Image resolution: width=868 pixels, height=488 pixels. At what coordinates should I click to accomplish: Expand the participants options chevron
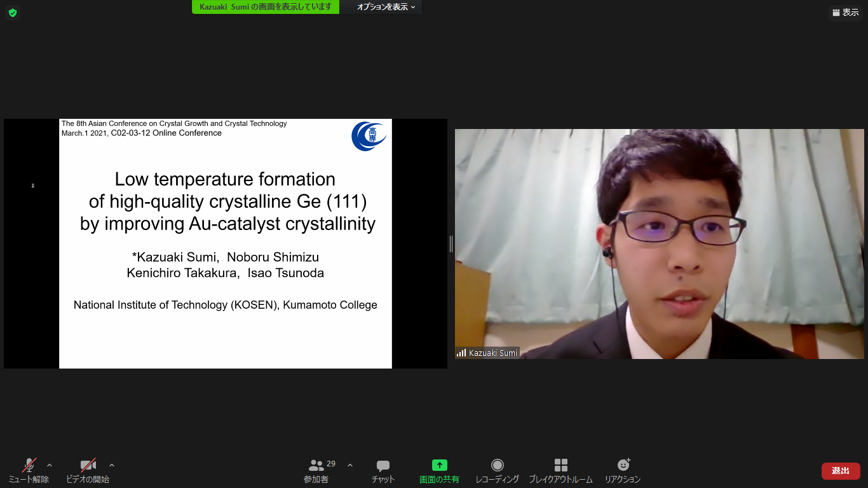pos(350,465)
